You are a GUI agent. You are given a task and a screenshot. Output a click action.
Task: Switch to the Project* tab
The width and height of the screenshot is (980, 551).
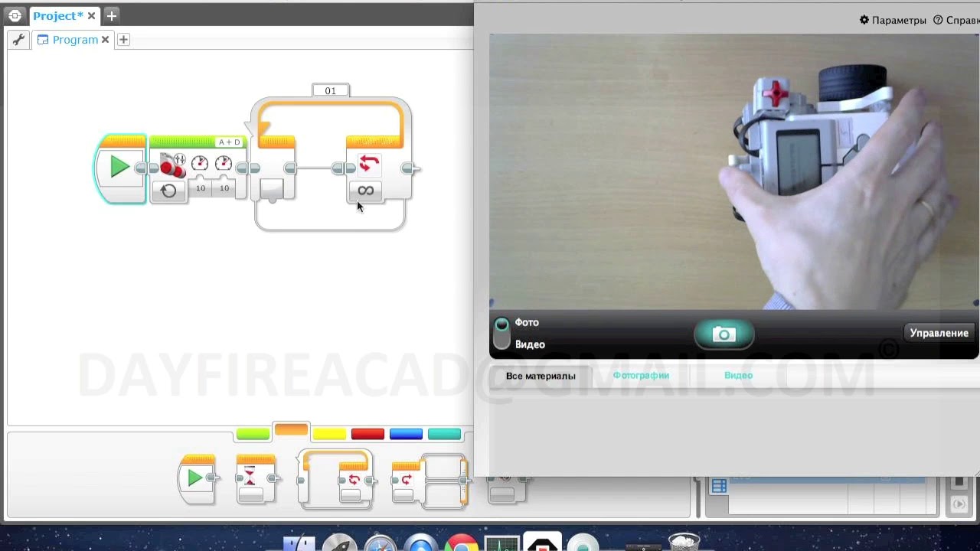[x=58, y=15]
